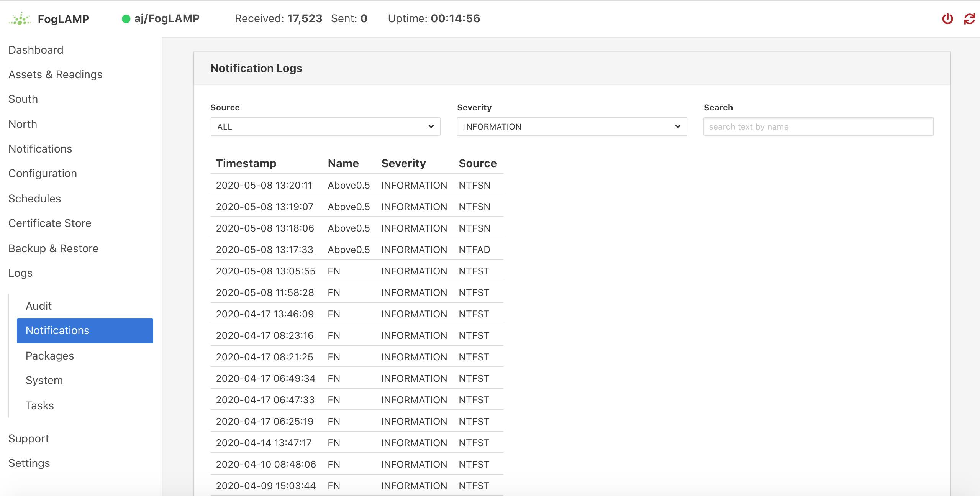The width and height of the screenshot is (980, 496).
Task: Navigate to Certificate Store section
Action: [51, 223]
